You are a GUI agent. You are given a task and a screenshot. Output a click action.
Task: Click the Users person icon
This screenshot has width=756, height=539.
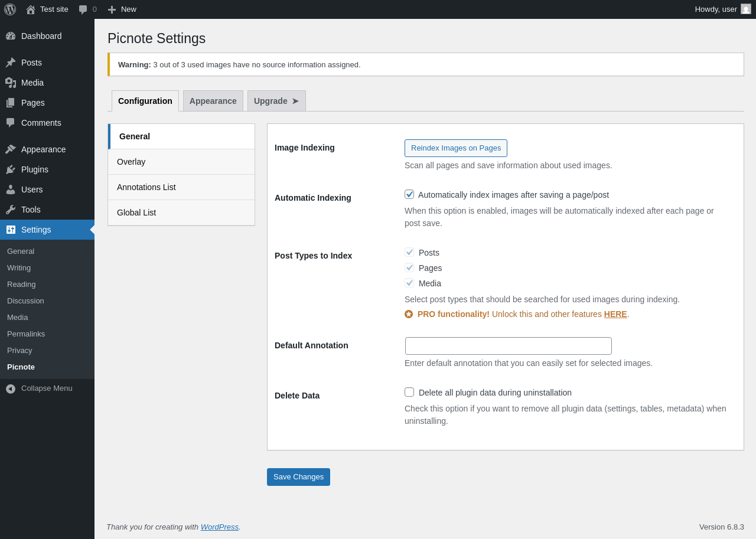(x=11, y=190)
